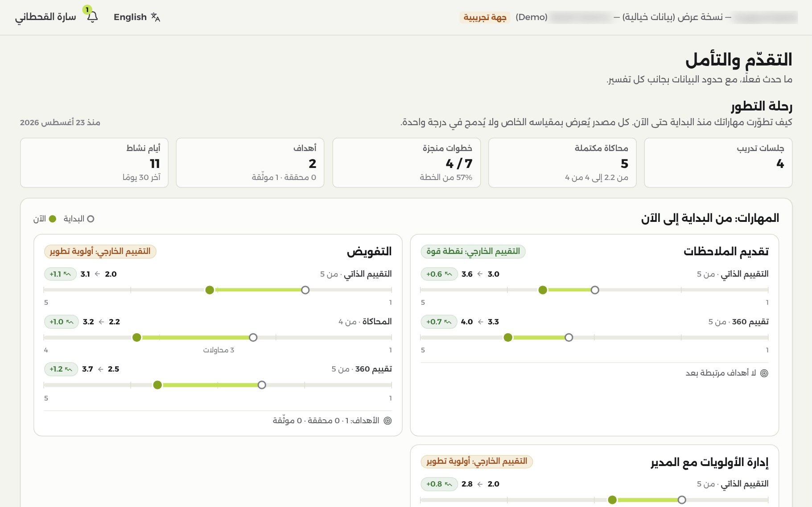Click the تقديم الملاحظات 360 slider's start marker

569,338
